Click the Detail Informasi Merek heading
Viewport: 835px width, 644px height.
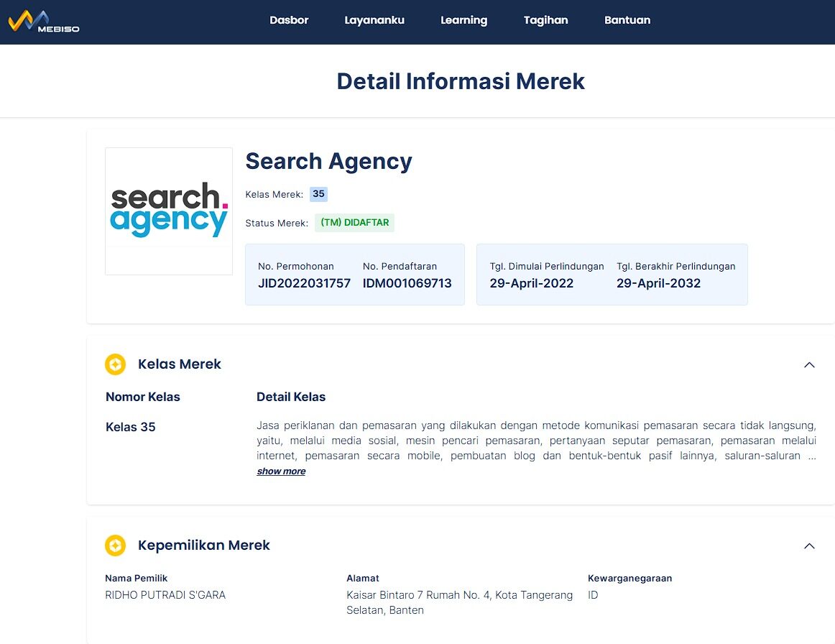tap(461, 81)
